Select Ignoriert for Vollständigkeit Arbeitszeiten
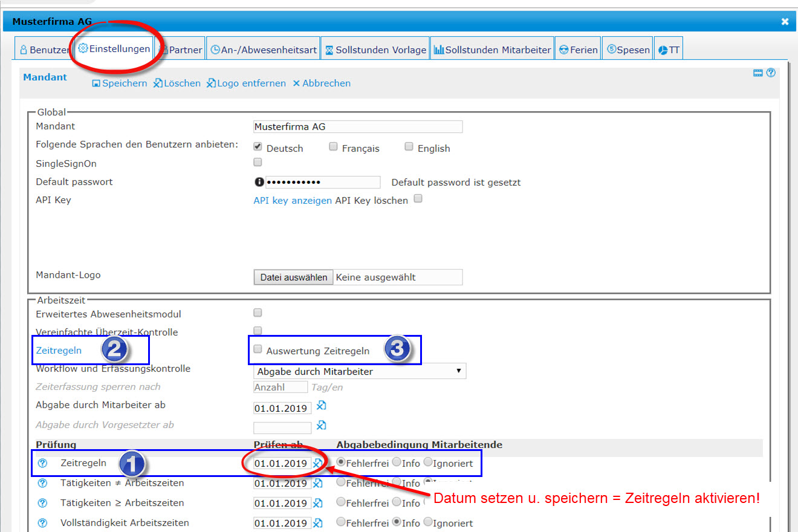Screen dimensions: 798x532 click(x=428, y=522)
